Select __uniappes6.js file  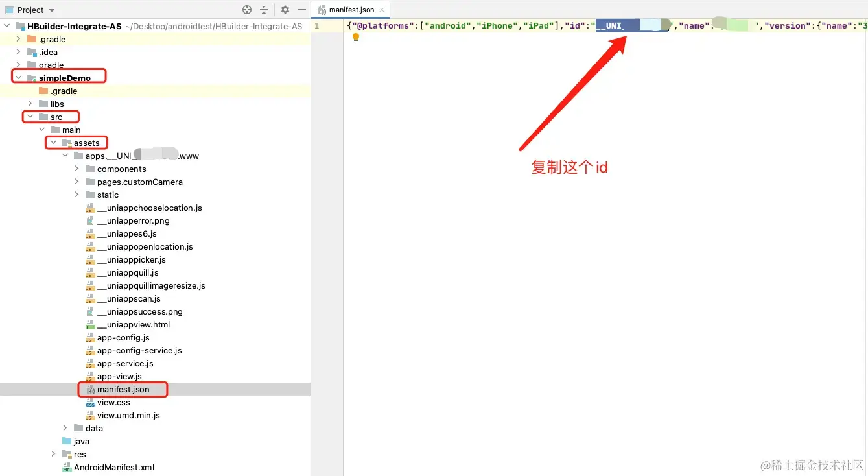[x=127, y=233]
